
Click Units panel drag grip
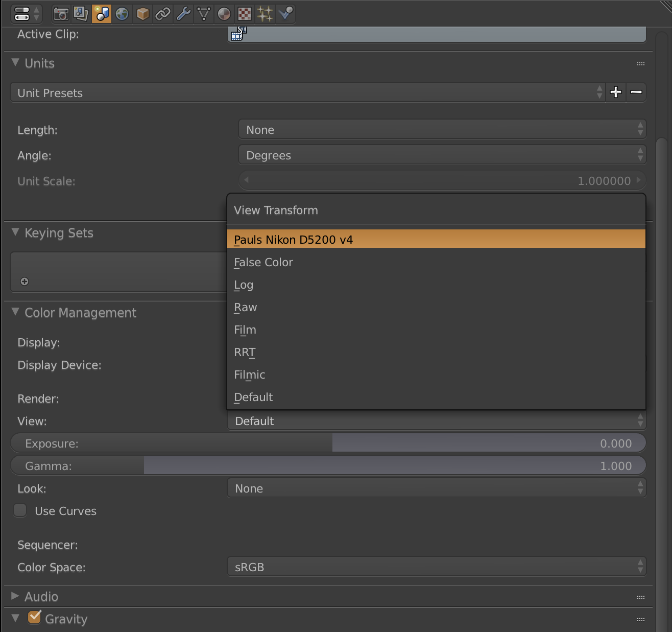[641, 64]
